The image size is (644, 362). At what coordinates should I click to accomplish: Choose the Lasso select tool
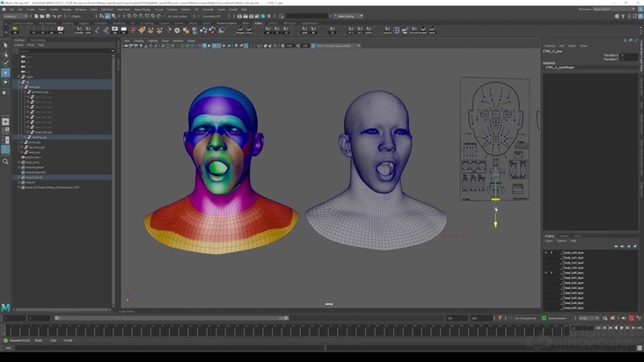[x=5, y=54]
